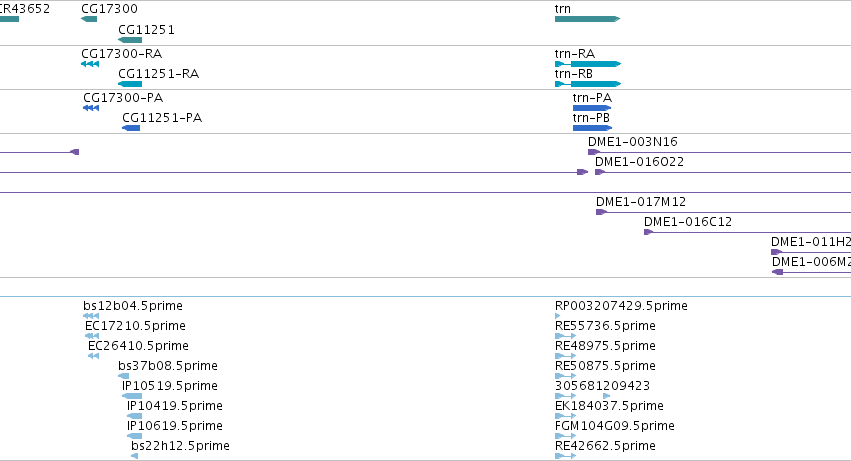Viewport: 851px width, 461px height.
Task: Click the CG17300-RA transcript arrows
Action: click(90, 64)
